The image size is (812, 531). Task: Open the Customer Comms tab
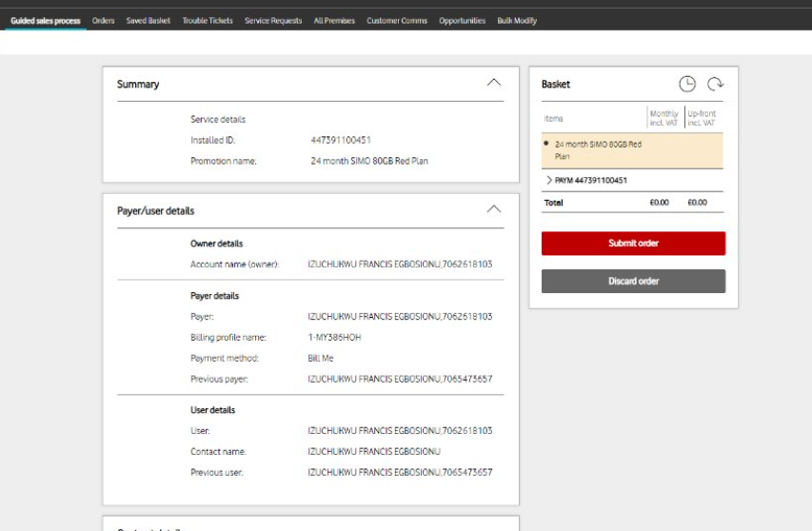[397, 21]
